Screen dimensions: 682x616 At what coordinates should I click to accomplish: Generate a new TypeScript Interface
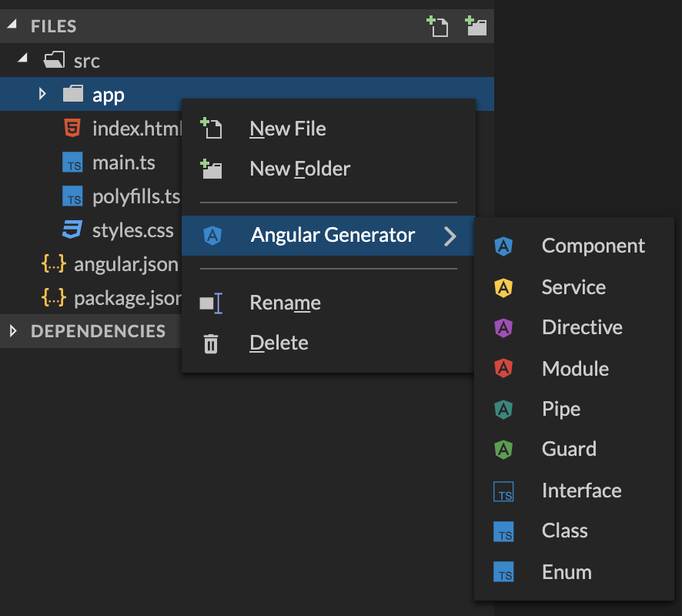pyautogui.click(x=574, y=490)
